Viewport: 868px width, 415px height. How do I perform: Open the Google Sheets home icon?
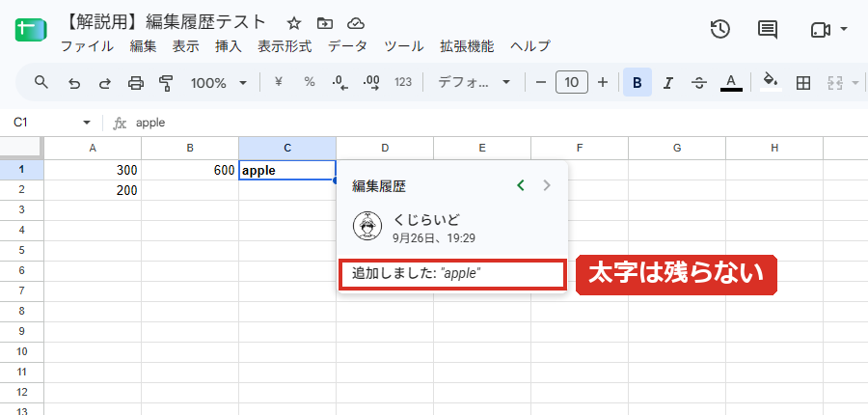coord(31,30)
